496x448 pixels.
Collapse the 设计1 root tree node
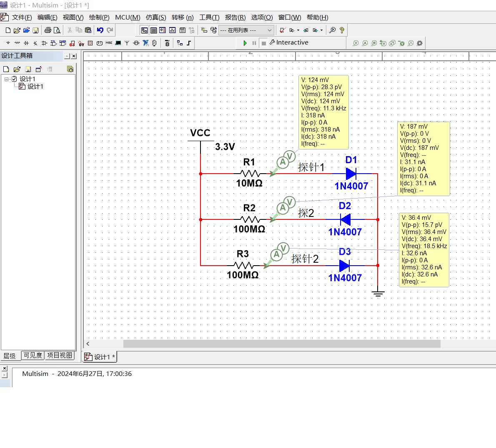6,79
